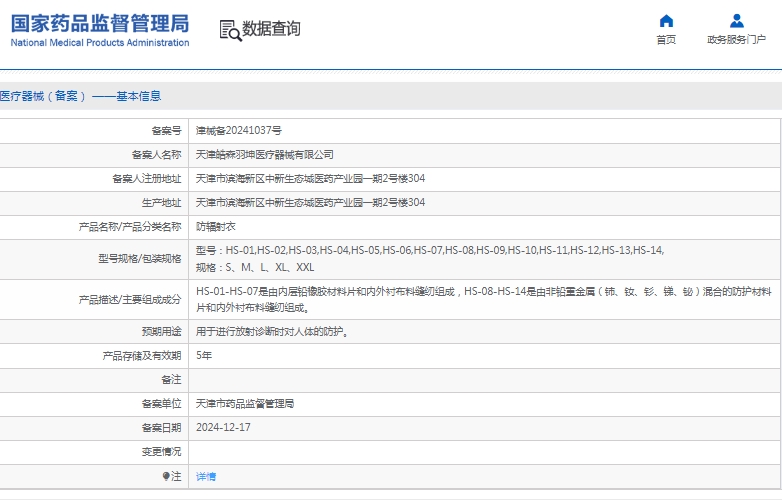Click the 备案人注册地址 row label
The width and height of the screenshot is (782, 500).
click(x=147, y=178)
